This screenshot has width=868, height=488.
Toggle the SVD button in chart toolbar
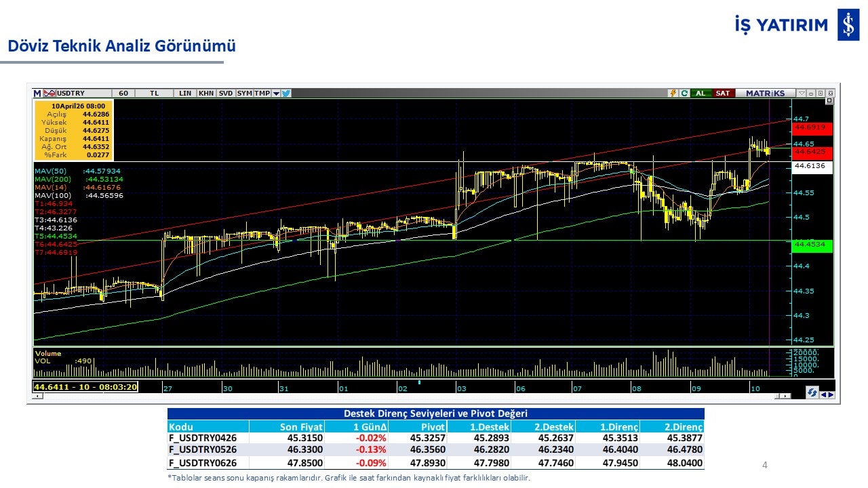click(x=225, y=94)
